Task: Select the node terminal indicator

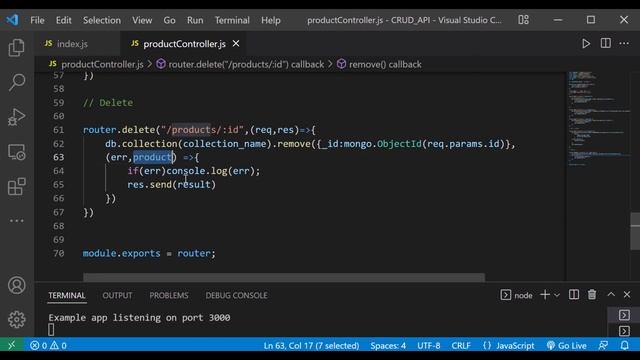Action: [x=516, y=295]
